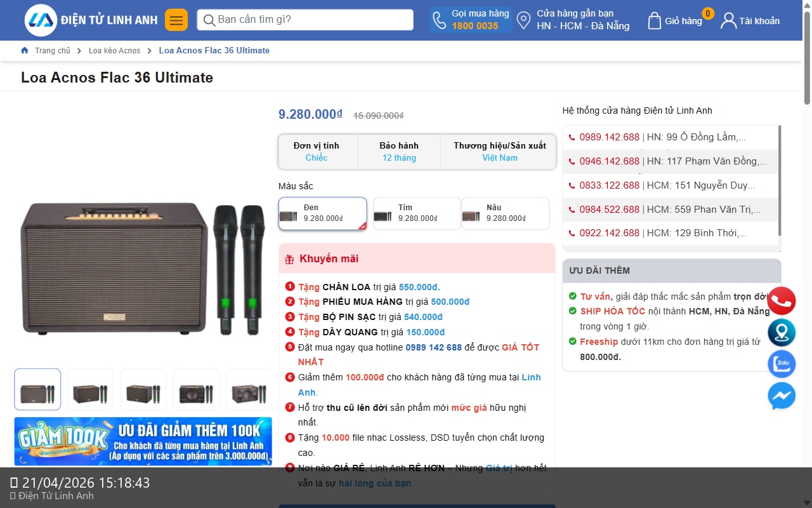Go to Trang chủ breadcrumb link
The width and height of the screenshot is (812, 508).
[x=53, y=50]
